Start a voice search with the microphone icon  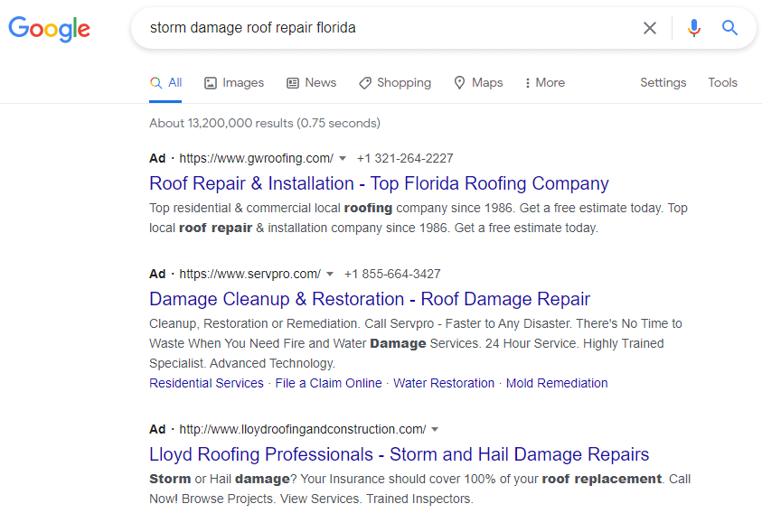click(693, 28)
